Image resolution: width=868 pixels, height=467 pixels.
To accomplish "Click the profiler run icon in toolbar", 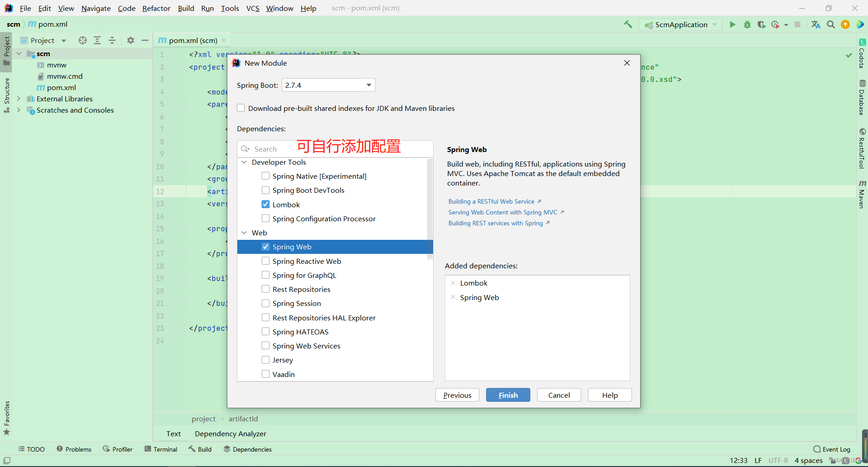I will [775, 24].
